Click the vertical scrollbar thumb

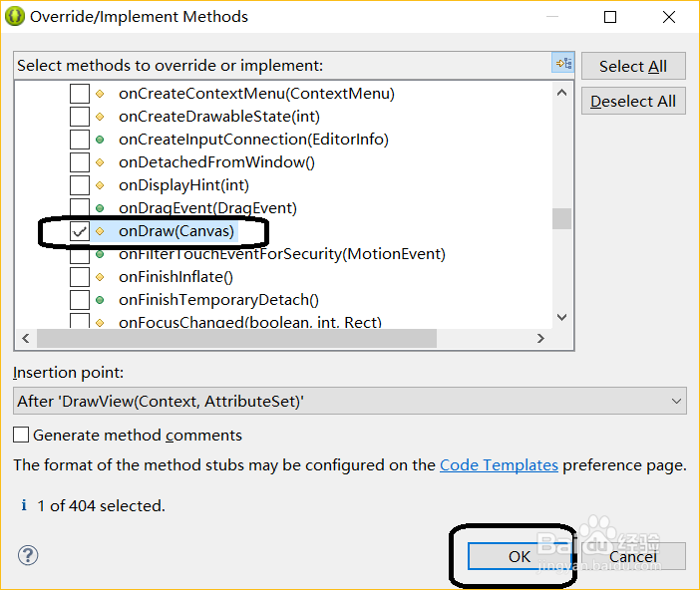[x=562, y=218]
